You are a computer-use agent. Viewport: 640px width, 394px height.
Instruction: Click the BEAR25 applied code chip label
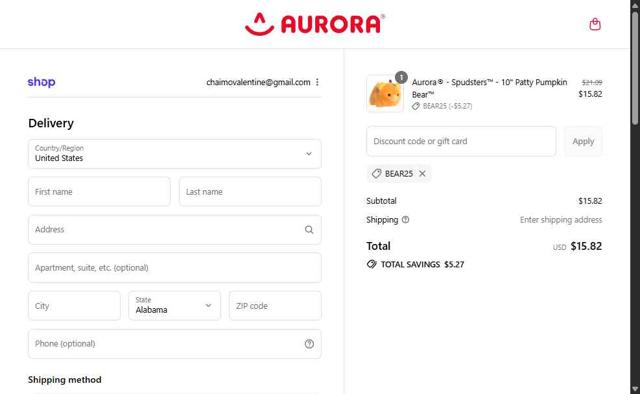pyautogui.click(x=399, y=174)
